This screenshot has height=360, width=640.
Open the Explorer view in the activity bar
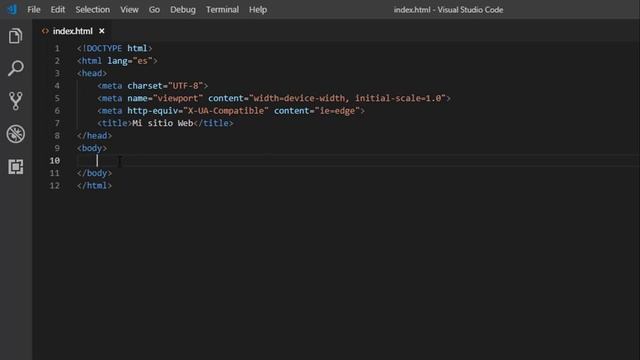tap(16, 36)
